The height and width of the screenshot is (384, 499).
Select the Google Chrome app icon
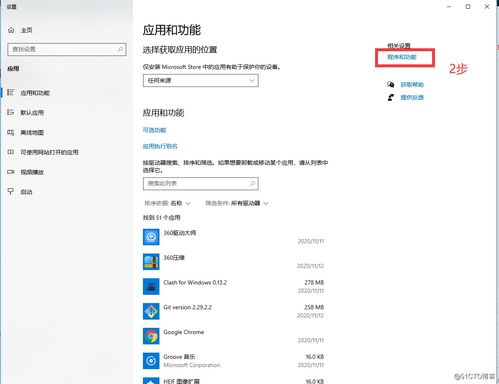(151, 336)
